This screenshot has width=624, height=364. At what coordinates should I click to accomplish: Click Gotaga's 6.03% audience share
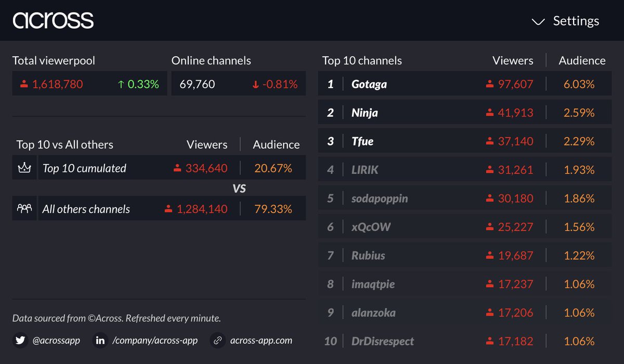pos(579,84)
